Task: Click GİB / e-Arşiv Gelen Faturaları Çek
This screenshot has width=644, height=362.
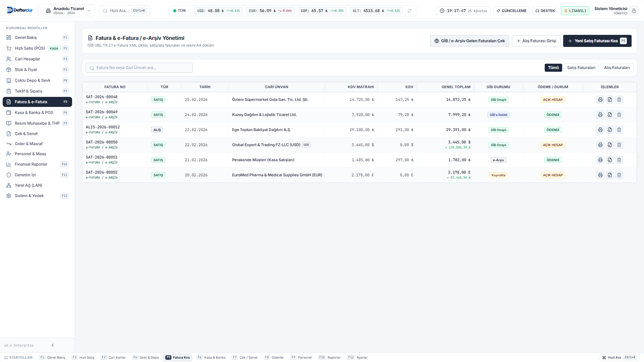Action: click(x=469, y=41)
